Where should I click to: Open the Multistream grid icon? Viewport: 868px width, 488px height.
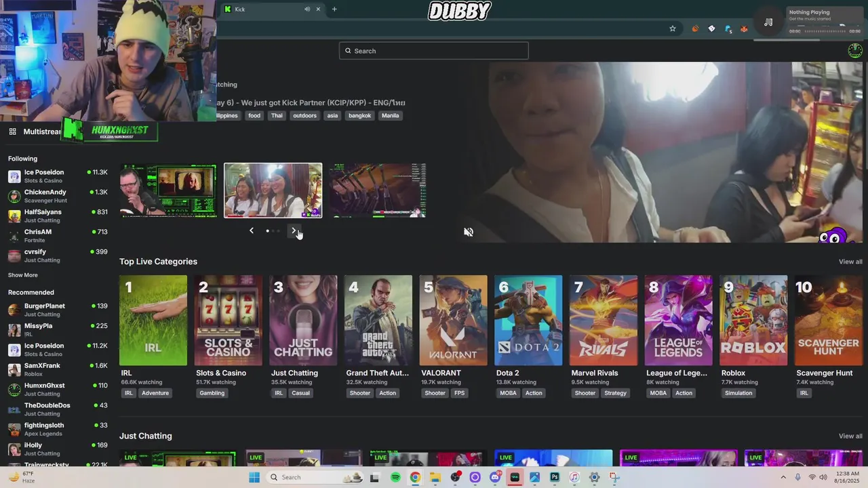coord(12,131)
